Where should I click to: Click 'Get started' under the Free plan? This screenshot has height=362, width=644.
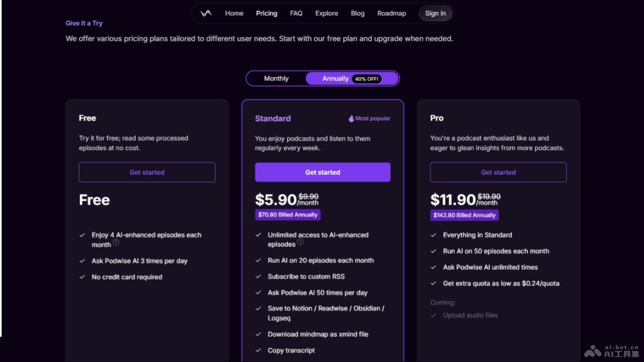pyautogui.click(x=147, y=172)
